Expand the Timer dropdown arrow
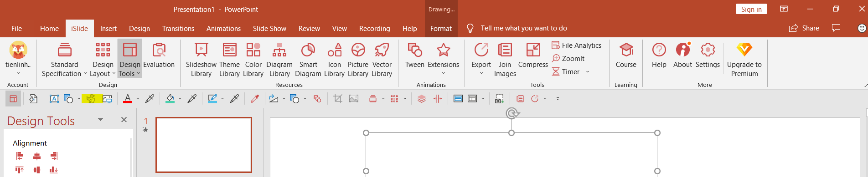 pos(588,72)
